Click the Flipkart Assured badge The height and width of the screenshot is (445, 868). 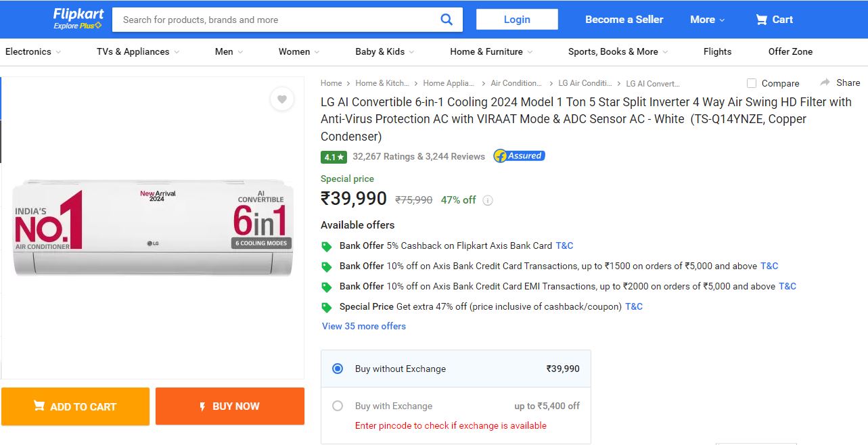click(518, 156)
